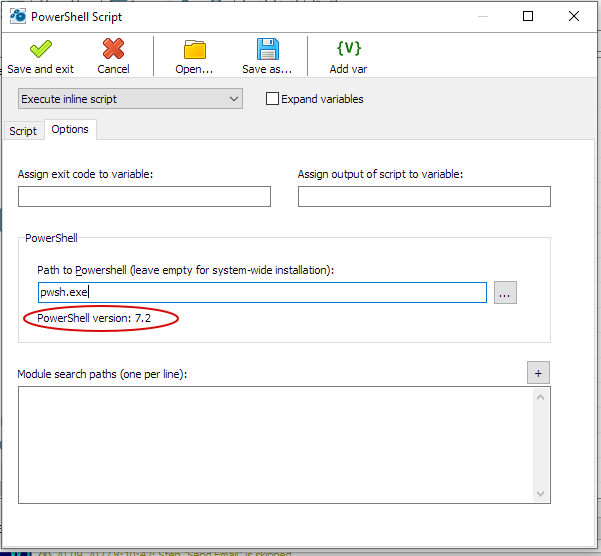Close the PowerShell Script dialog window
Viewport: 601px width, 556px height.
[573, 16]
